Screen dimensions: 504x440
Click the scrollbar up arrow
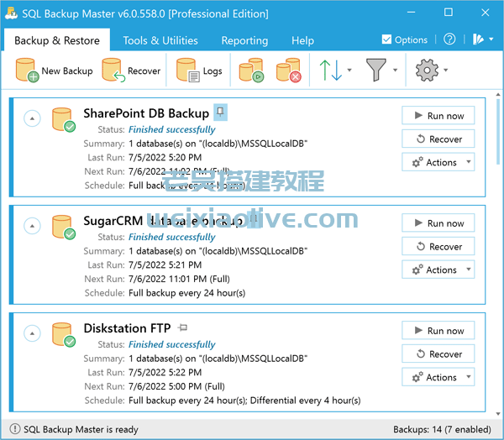(x=498, y=94)
